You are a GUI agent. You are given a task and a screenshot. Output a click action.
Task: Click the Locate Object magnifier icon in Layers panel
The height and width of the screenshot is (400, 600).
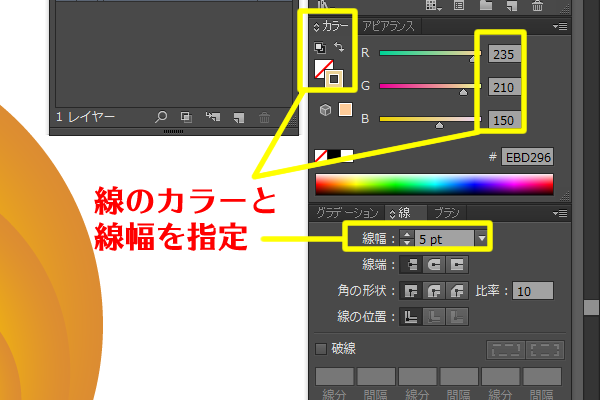tap(161, 118)
